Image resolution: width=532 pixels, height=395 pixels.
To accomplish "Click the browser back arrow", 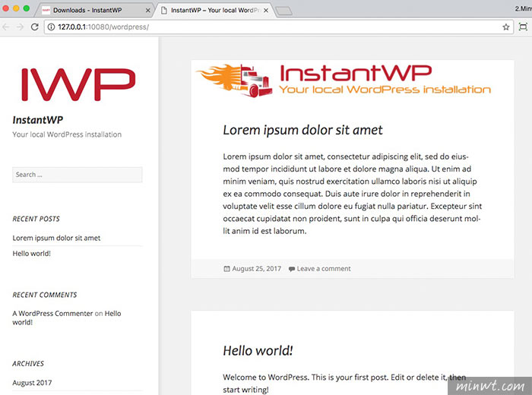I will click(x=6, y=27).
